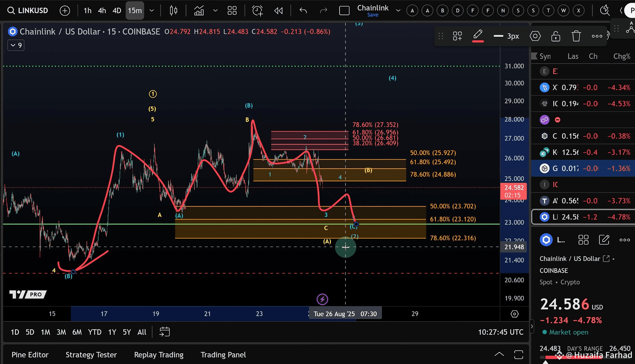Viewport: 635px width, 364px height.
Task: Maximize the bottom panel
Action: [x=519, y=355]
